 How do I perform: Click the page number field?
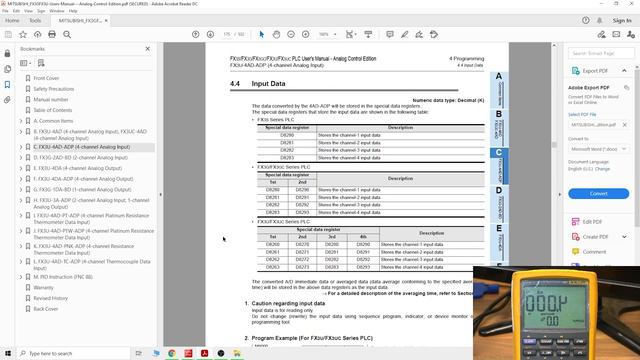click(x=227, y=35)
